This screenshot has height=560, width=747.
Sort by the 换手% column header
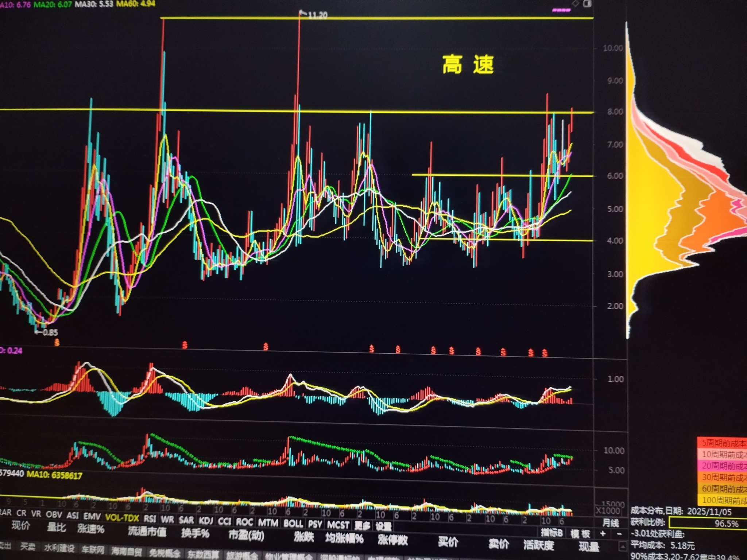tap(195, 534)
